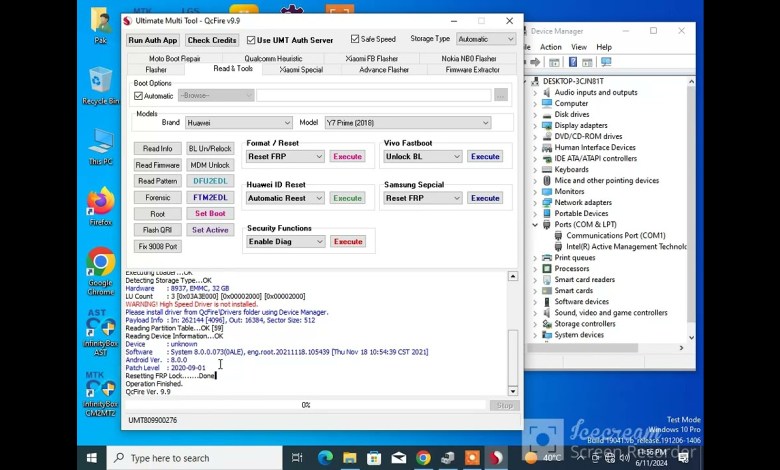Switch to the Qualcomm Heuristic tab

273,59
